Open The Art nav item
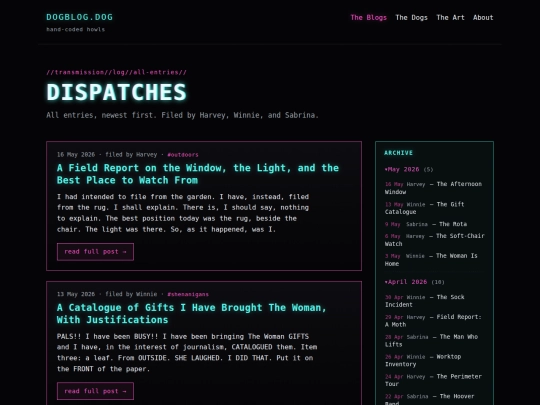 pos(450,18)
